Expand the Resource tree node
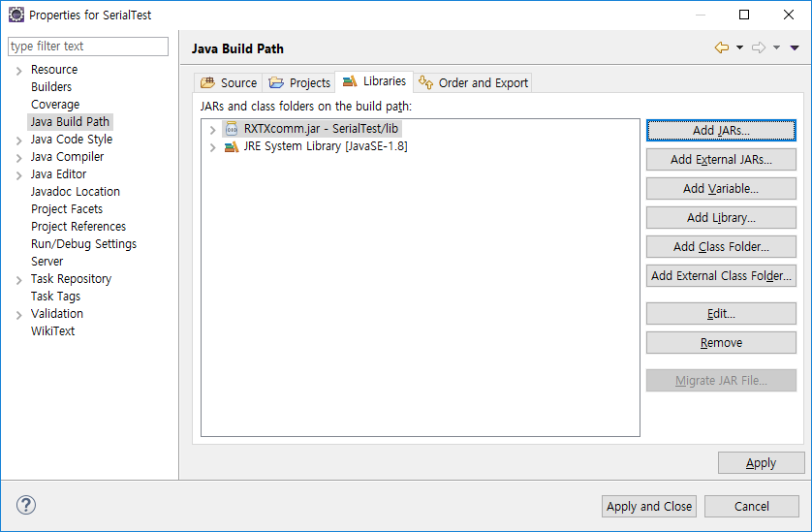This screenshot has width=812, height=532. (x=19, y=71)
